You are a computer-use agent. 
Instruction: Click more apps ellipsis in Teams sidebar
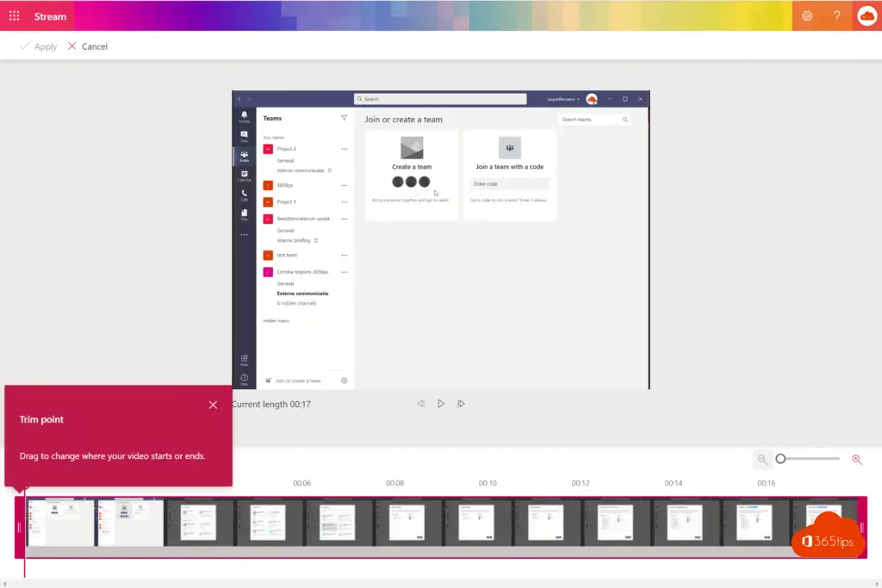[244, 234]
